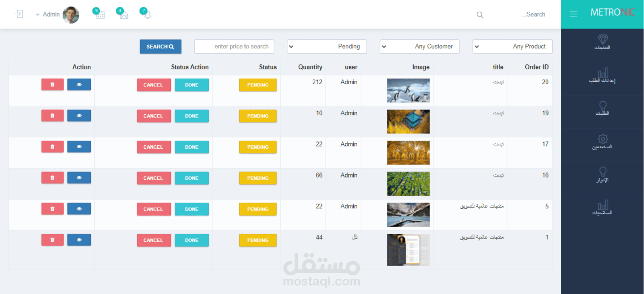
Task: Delete order 1 with trash button
Action: (53, 240)
